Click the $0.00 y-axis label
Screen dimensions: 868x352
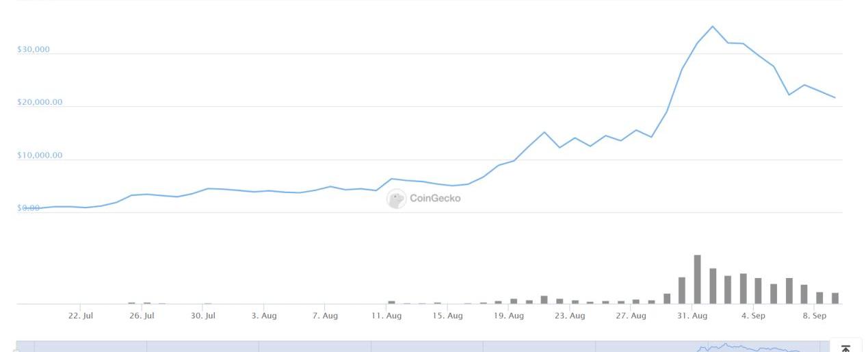coord(28,208)
